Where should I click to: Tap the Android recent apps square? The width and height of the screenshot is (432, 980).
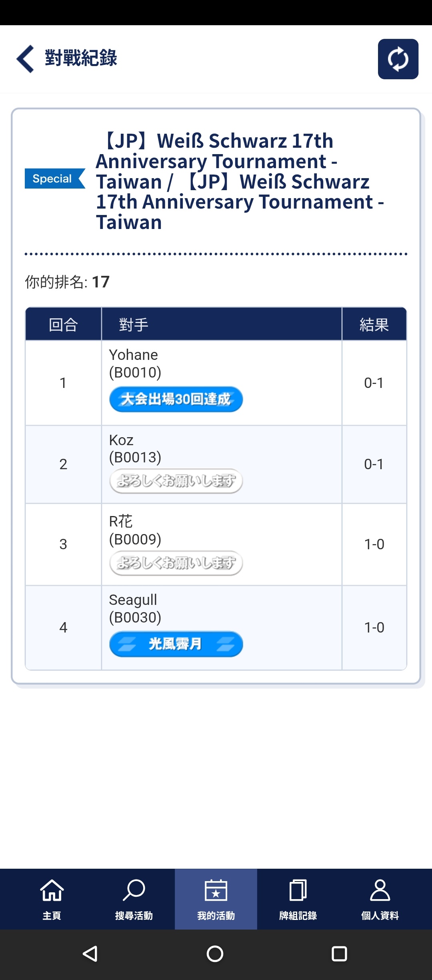click(x=339, y=954)
